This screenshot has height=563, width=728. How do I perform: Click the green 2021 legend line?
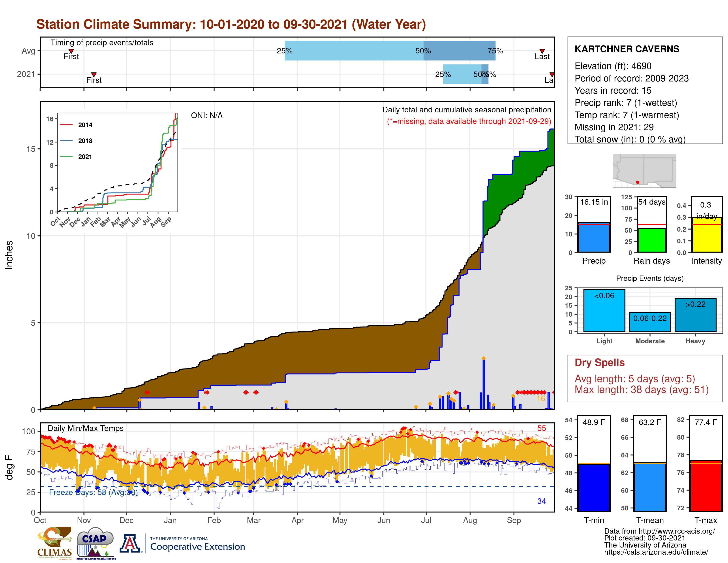(66, 157)
